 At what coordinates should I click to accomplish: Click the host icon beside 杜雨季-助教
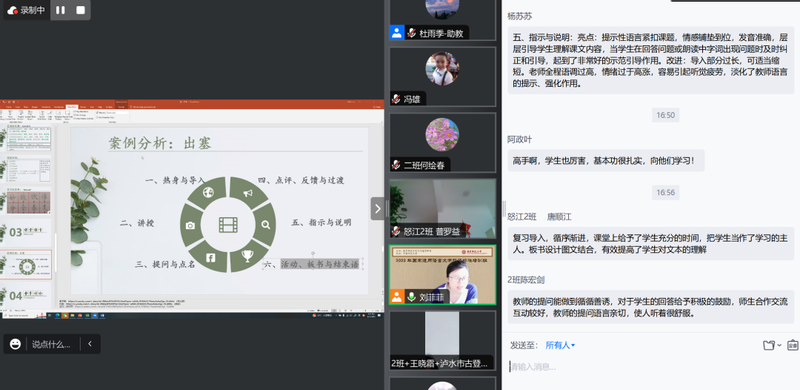(397, 33)
